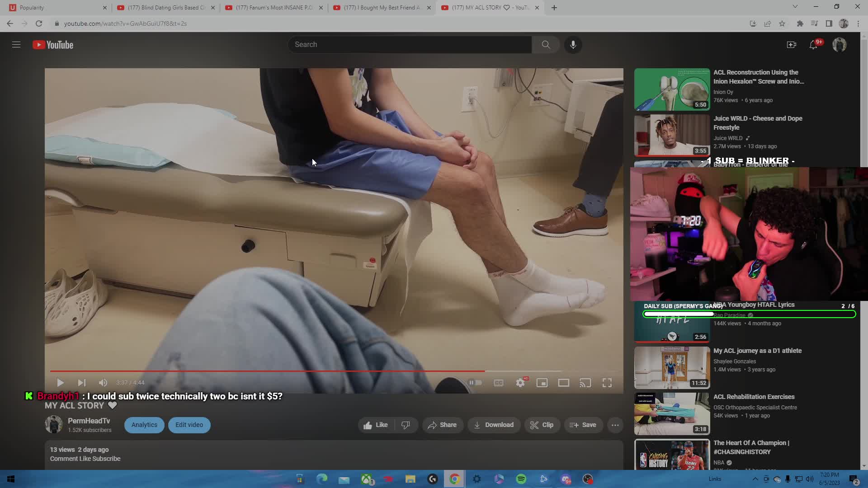
Task: Toggle closed captions (CC) button
Action: click(x=499, y=383)
